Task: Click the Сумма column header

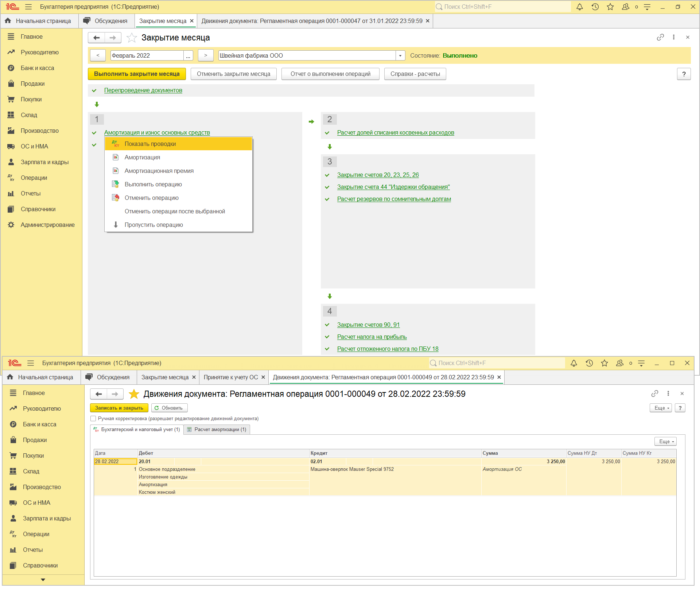Action: (524, 453)
